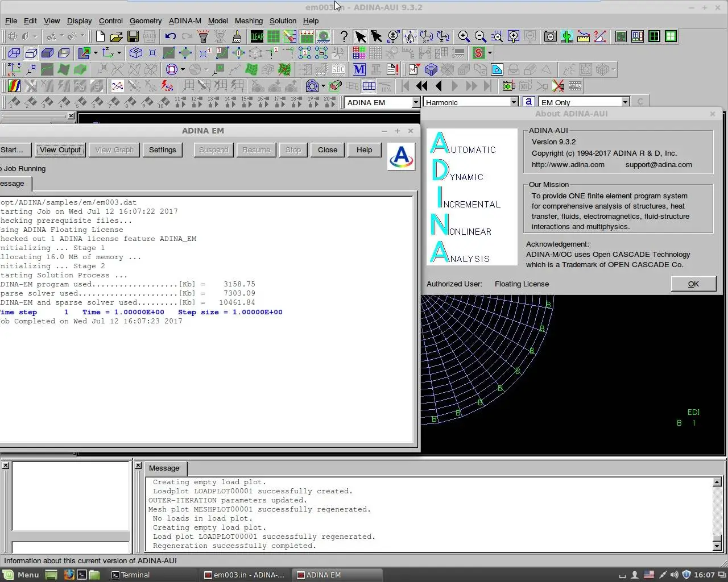
Task: Click the rewind double-arrow playback icon
Action: [421, 86]
